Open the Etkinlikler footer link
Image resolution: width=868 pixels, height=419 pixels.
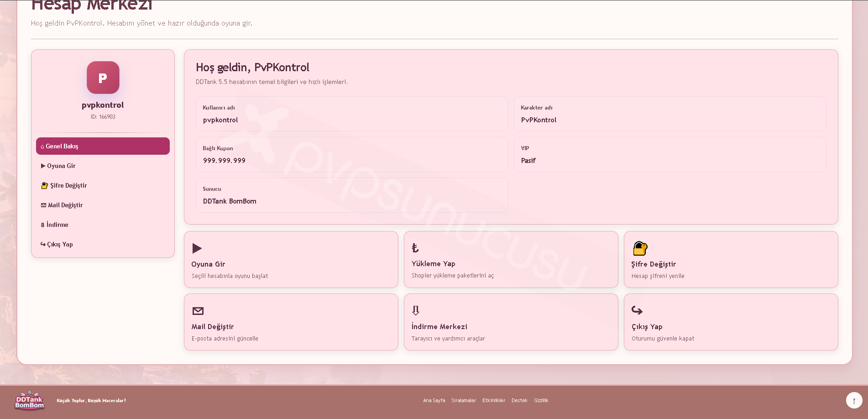494,400
